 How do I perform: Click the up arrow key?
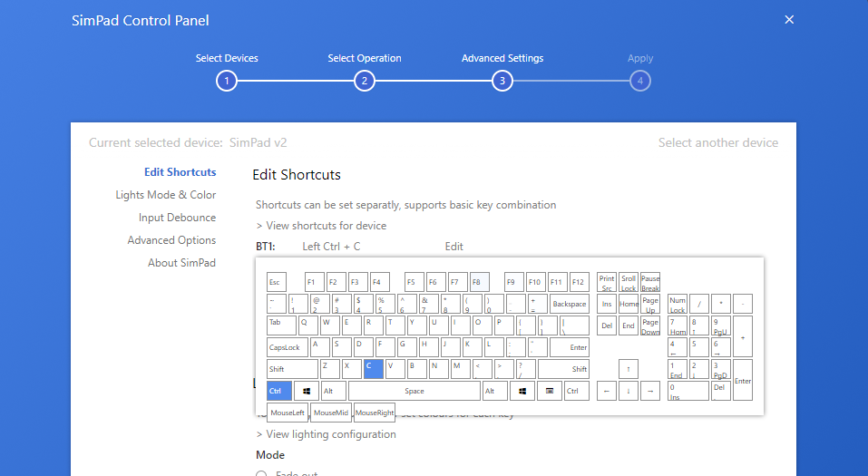(x=629, y=369)
